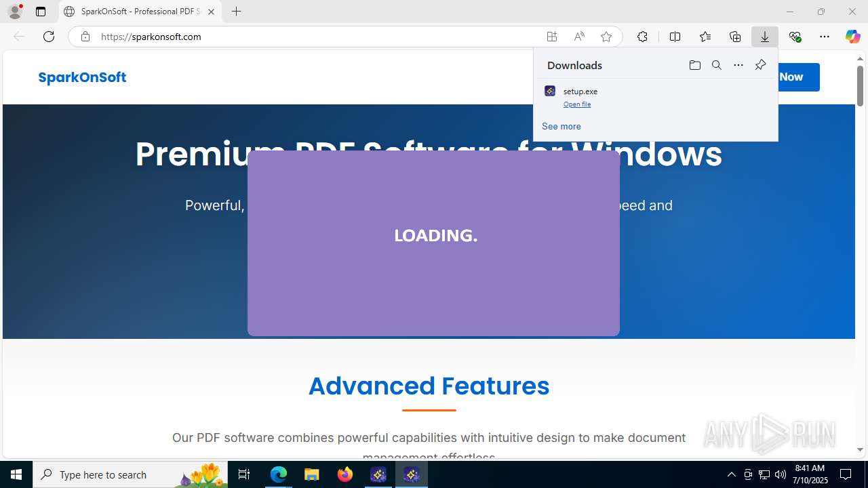This screenshot has width=868, height=488.
Task: Open downloads folder in Downloads panel
Action: tap(694, 65)
